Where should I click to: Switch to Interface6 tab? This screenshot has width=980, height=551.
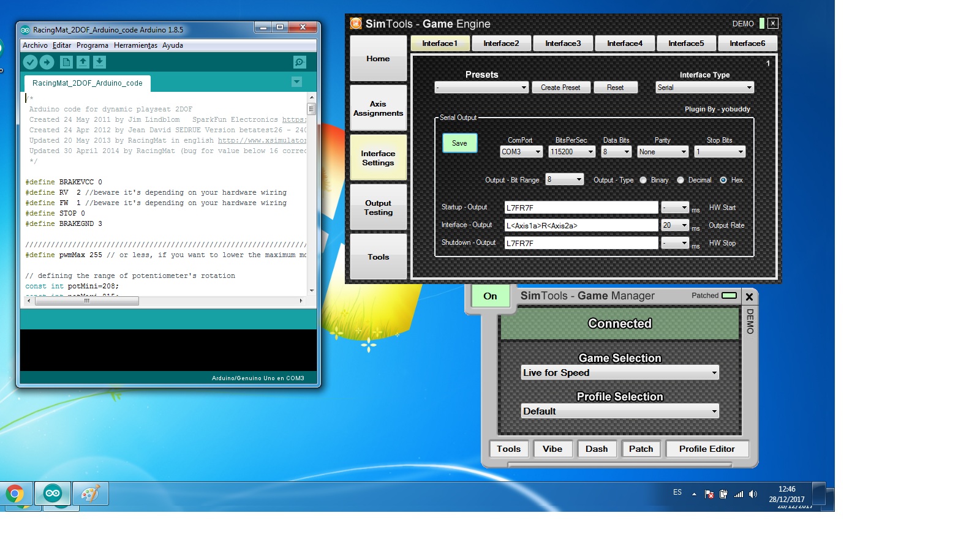tap(747, 43)
